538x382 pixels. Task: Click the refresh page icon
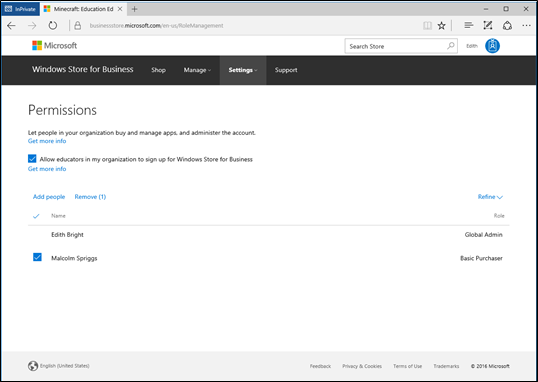click(x=52, y=26)
